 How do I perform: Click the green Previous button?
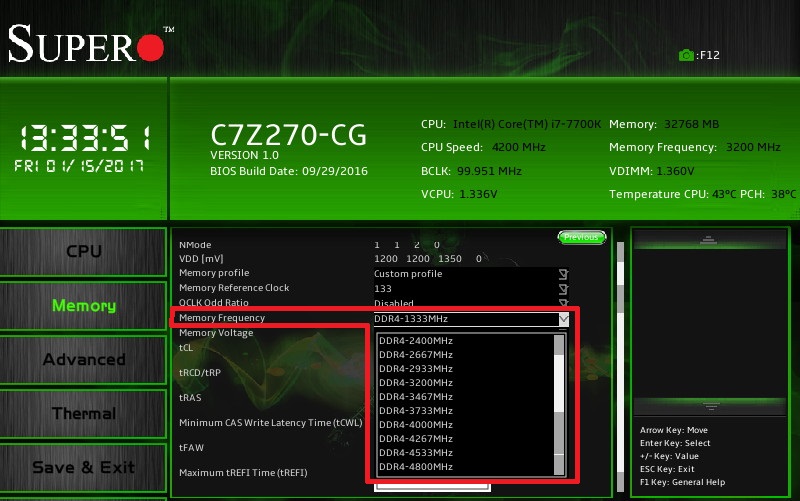[582, 237]
